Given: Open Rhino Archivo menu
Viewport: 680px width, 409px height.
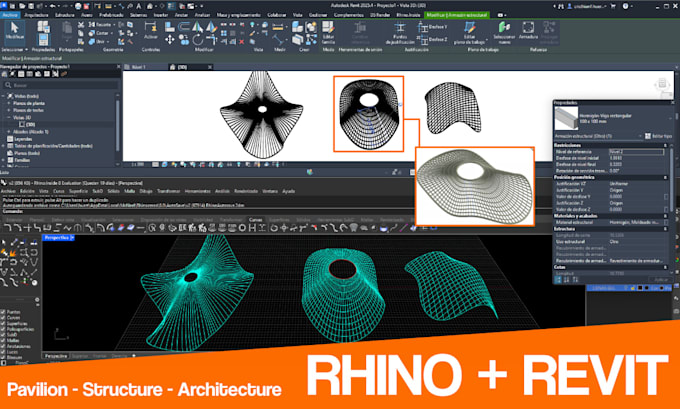Looking at the screenshot, I should click(8, 191).
